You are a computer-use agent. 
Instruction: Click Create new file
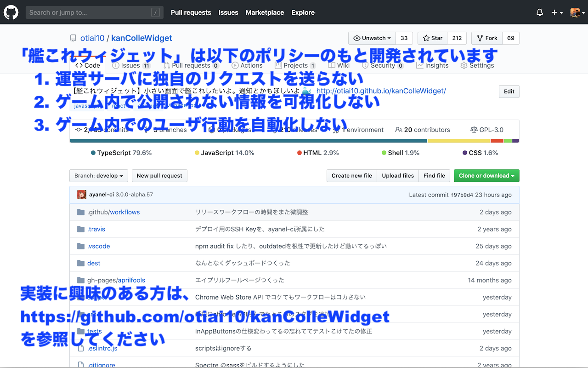[x=352, y=176]
